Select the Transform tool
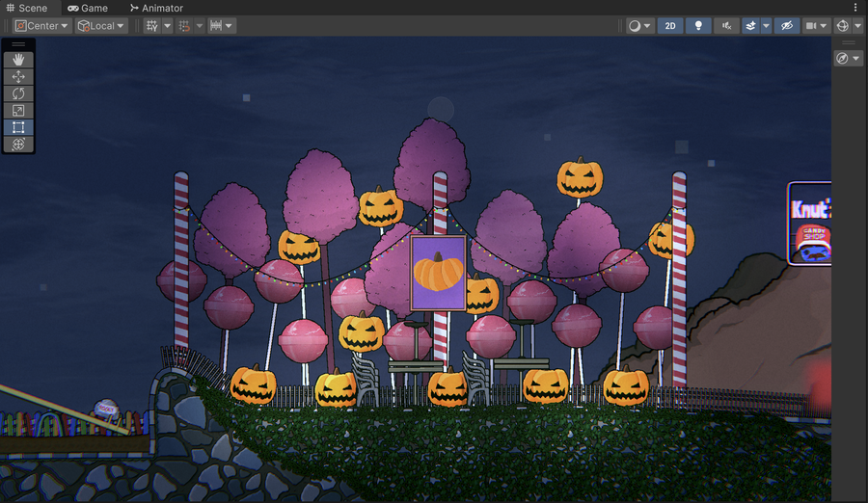Image resolution: width=868 pixels, height=503 pixels. click(18, 145)
